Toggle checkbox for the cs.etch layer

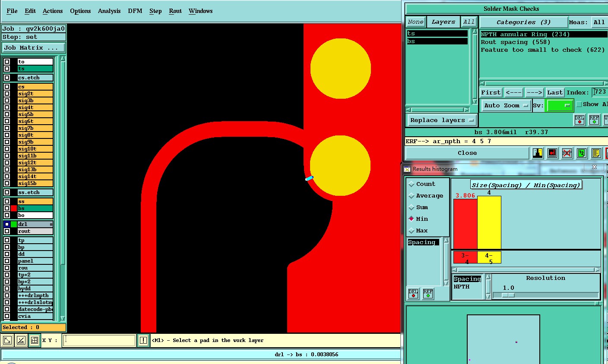(7, 78)
